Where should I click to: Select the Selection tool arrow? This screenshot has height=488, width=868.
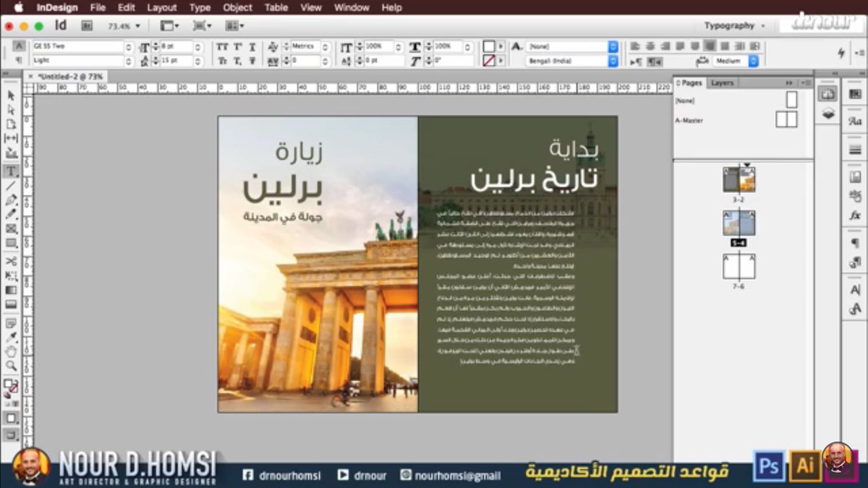[x=11, y=95]
